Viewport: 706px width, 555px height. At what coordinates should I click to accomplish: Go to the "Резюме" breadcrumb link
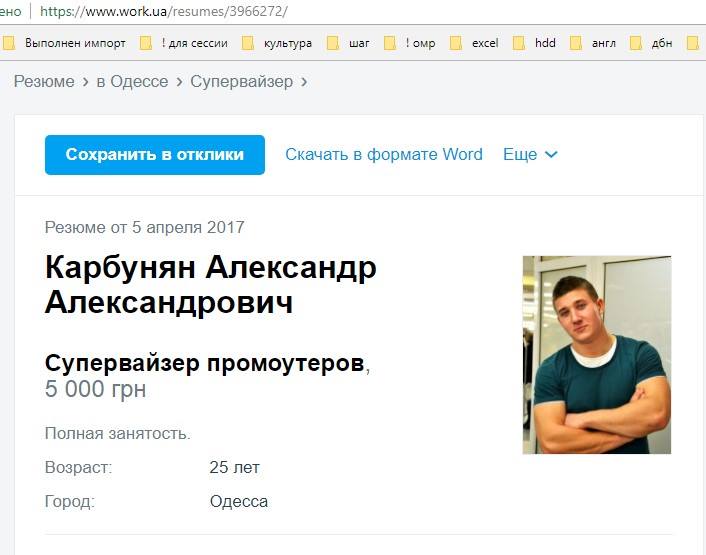tap(44, 81)
